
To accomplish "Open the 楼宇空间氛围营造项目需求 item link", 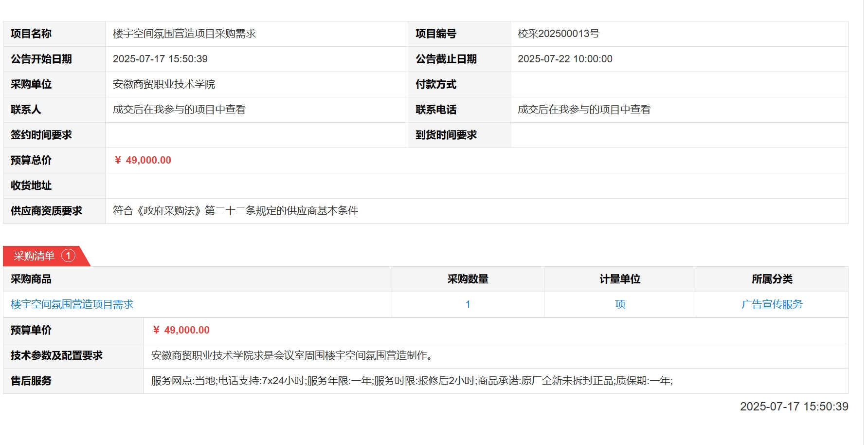I will pyautogui.click(x=72, y=304).
